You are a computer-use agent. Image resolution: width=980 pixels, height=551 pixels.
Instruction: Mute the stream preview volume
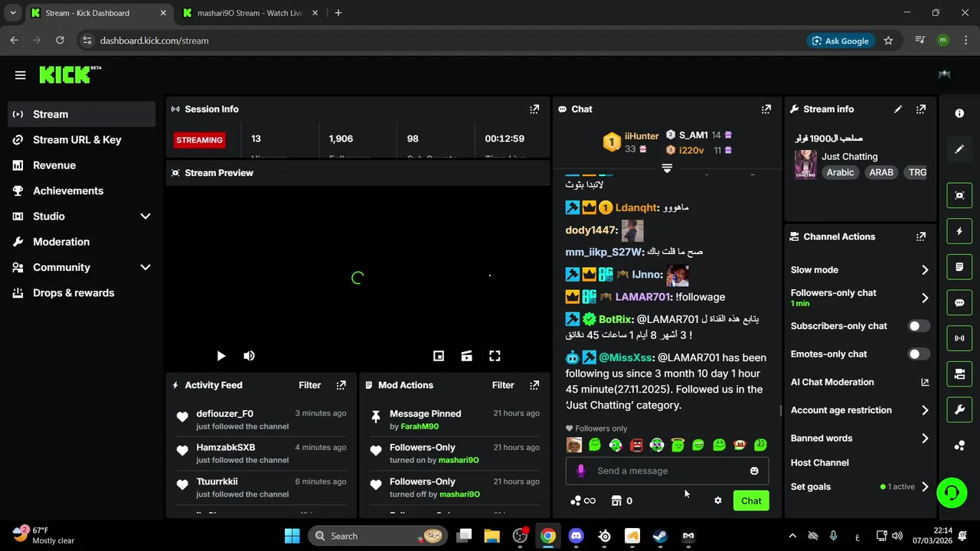coord(249,356)
